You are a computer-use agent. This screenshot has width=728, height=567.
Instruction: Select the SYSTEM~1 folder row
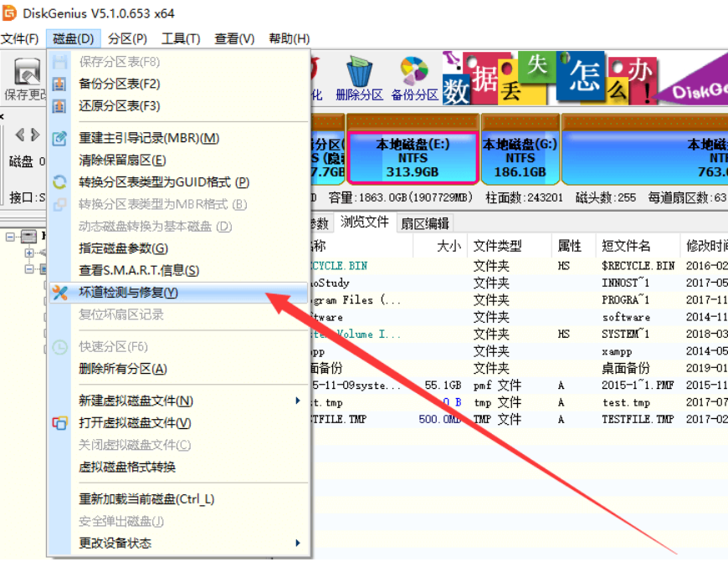(519, 334)
